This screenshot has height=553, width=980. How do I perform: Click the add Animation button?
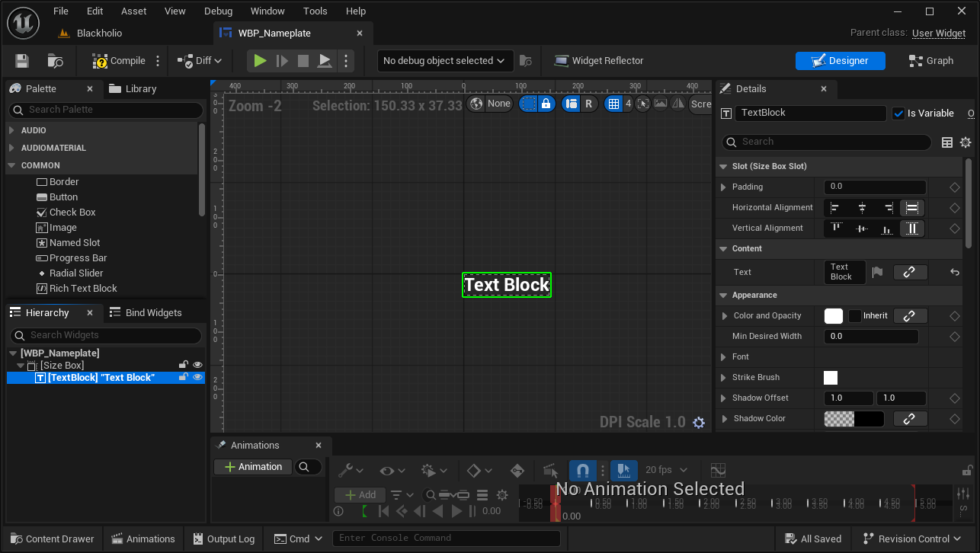click(253, 467)
